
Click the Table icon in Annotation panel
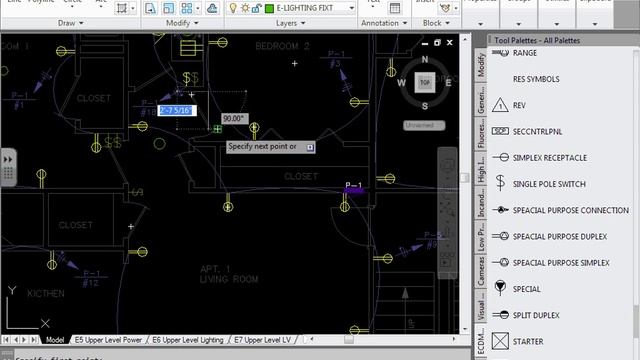click(x=395, y=8)
